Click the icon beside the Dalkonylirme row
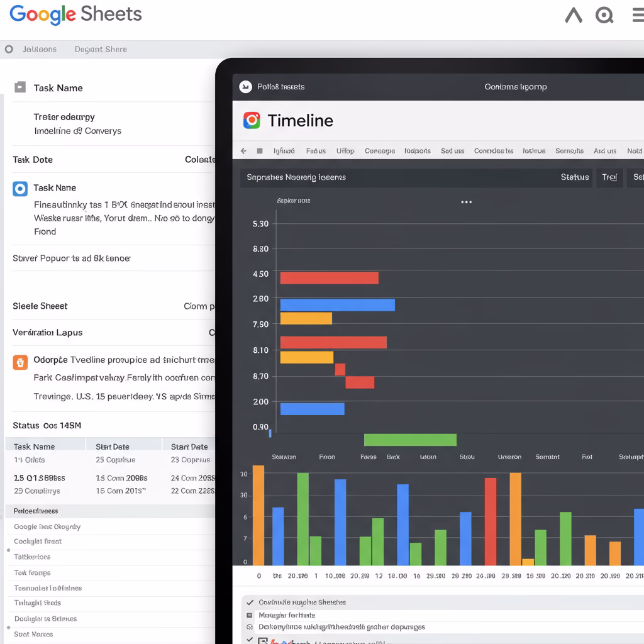The width and height of the screenshot is (644, 644). [x=249, y=627]
